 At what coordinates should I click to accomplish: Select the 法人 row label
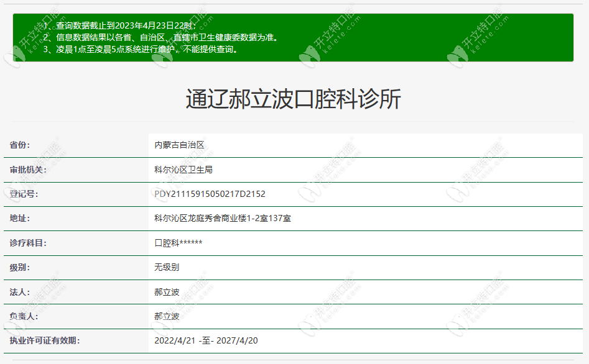pos(19,291)
